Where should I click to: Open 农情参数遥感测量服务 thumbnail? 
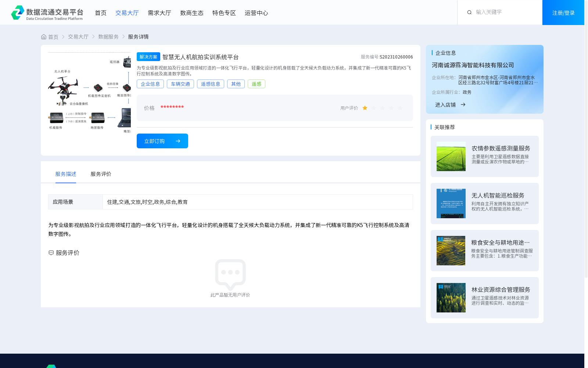tap(451, 156)
